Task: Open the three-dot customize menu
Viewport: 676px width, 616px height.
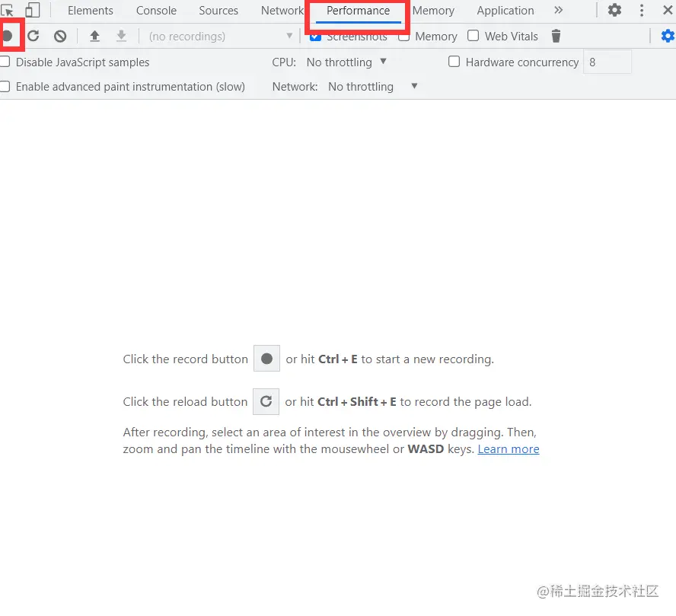Action: coord(642,10)
